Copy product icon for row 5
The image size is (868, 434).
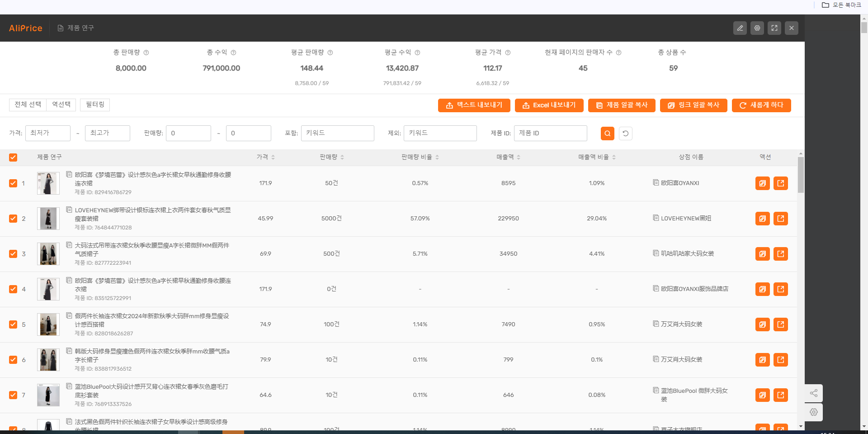click(x=763, y=324)
